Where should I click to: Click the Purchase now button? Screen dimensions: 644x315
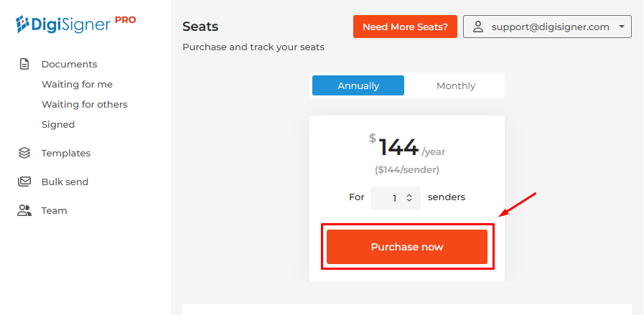click(x=407, y=247)
